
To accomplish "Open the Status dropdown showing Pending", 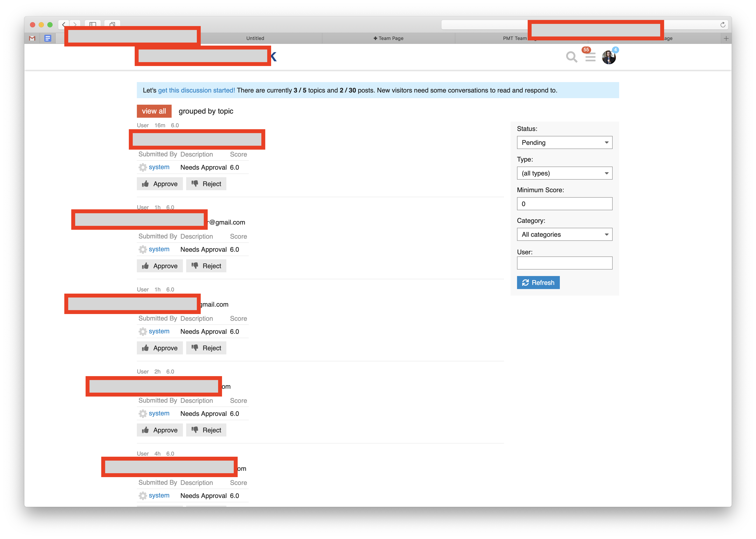I will click(x=564, y=142).
